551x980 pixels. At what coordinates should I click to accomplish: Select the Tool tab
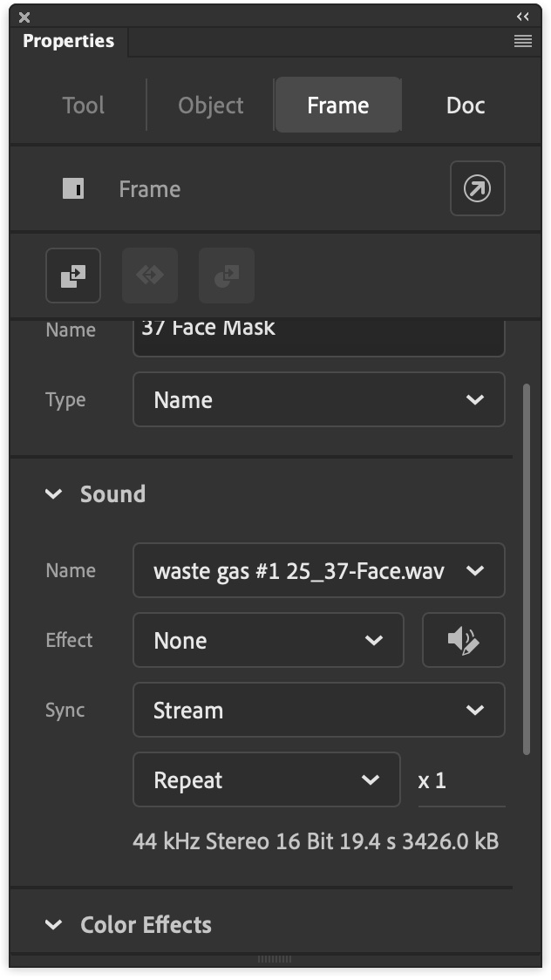point(83,105)
